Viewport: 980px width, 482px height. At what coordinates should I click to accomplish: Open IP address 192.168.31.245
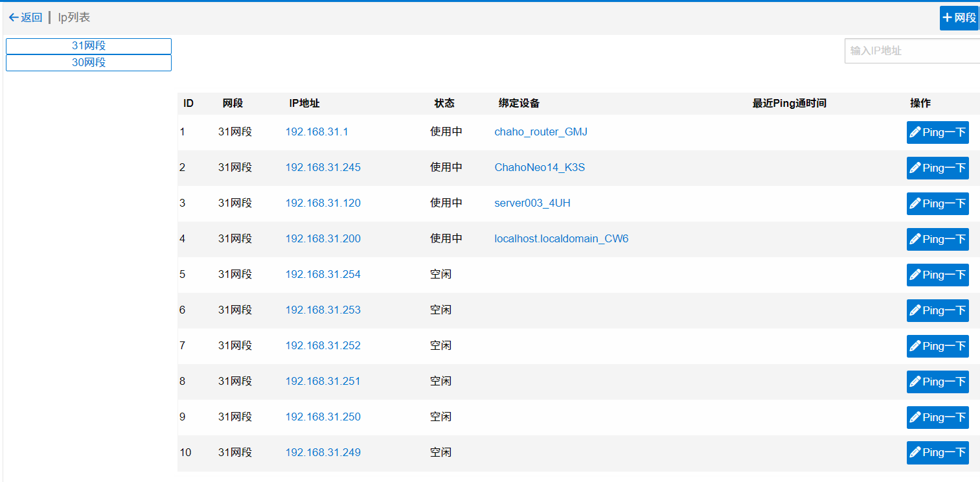coord(323,167)
